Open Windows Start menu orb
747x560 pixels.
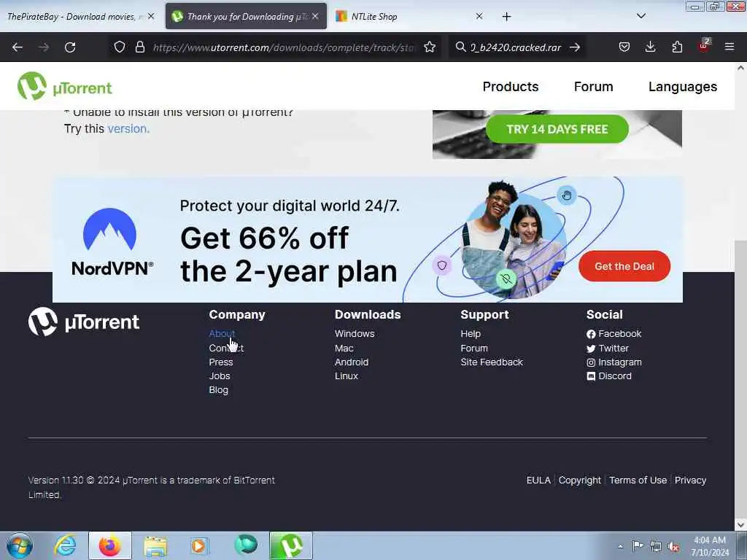(x=20, y=545)
